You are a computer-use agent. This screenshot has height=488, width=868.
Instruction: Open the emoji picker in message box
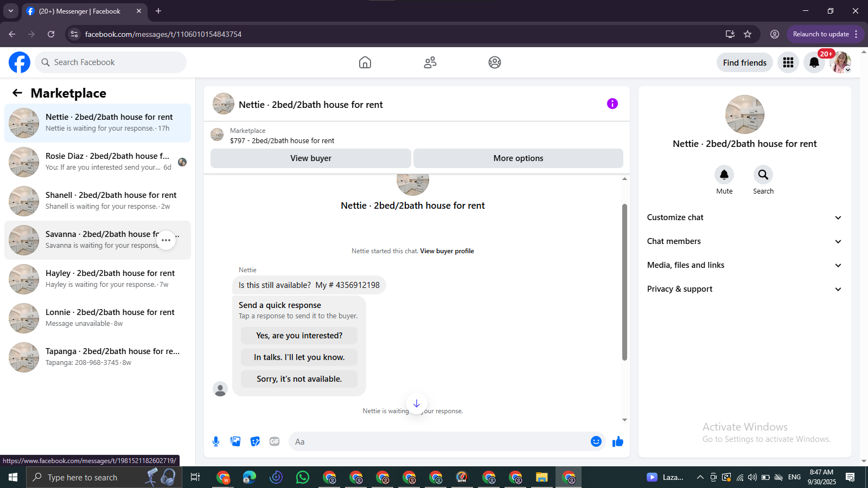[x=596, y=441]
